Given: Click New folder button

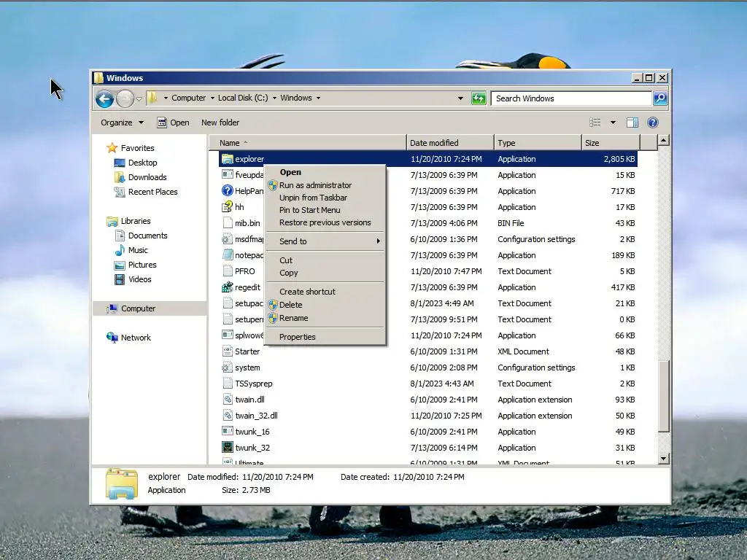Looking at the screenshot, I should coord(220,122).
